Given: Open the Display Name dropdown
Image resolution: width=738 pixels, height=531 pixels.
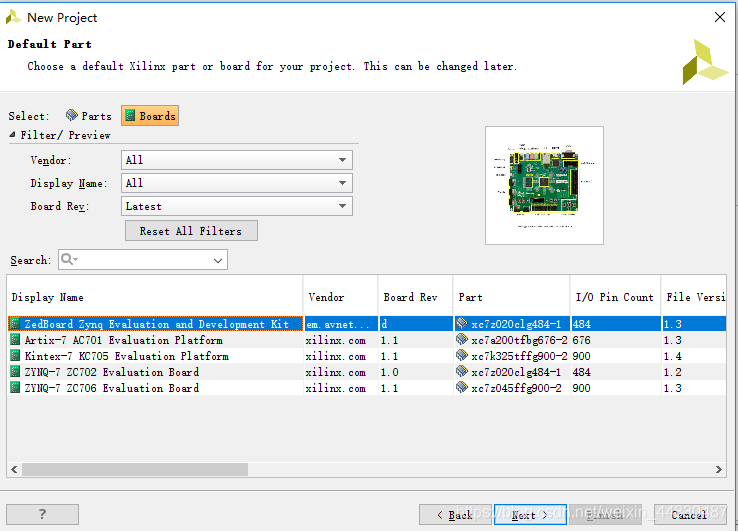Looking at the screenshot, I should tap(237, 183).
